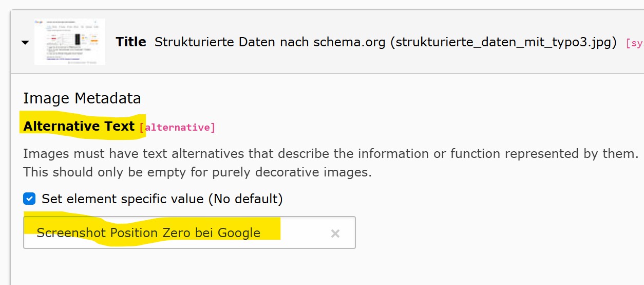Click the pink '[alternative]' field name tag

pyautogui.click(x=177, y=127)
